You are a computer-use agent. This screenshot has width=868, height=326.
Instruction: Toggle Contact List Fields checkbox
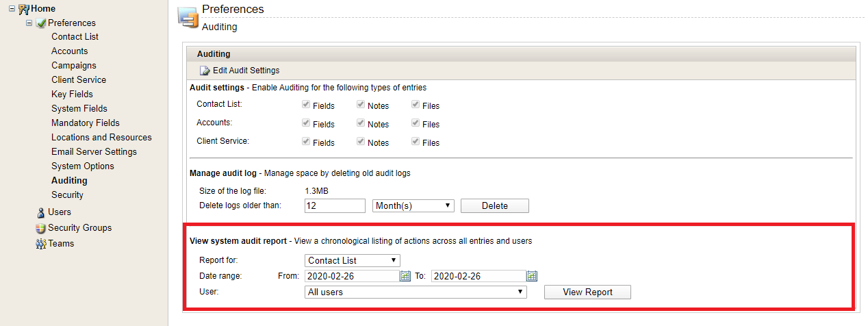tap(306, 105)
